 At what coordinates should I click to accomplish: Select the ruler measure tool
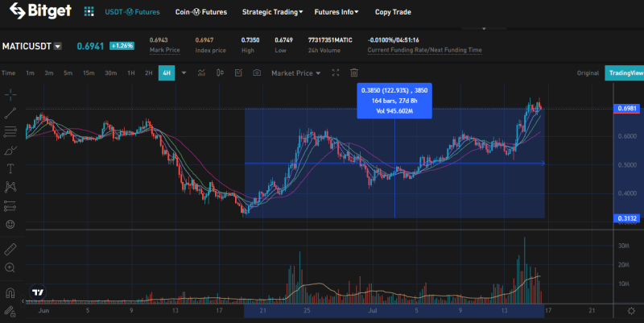(x=10, y=250)
